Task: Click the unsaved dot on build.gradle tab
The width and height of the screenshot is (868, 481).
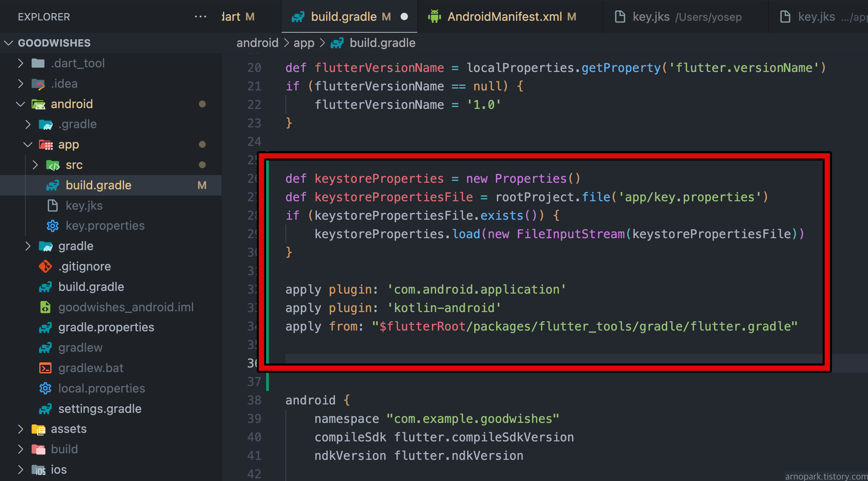Action: click(x=404, y=17)
